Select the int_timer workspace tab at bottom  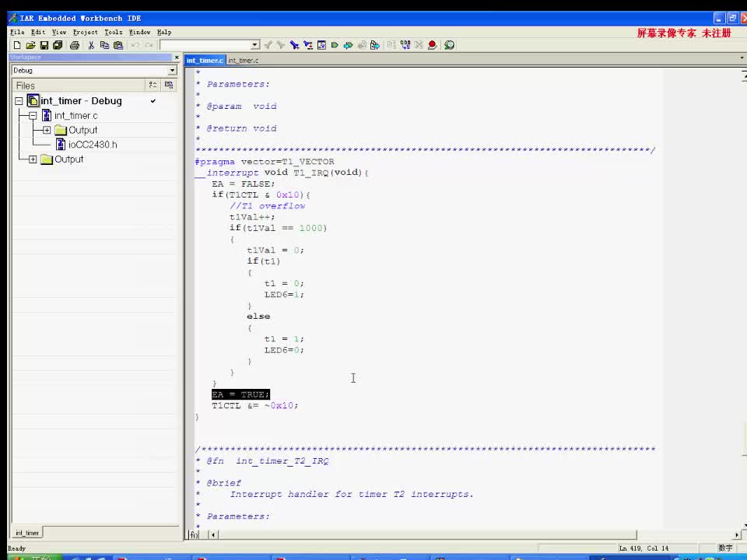click(27, 533)
